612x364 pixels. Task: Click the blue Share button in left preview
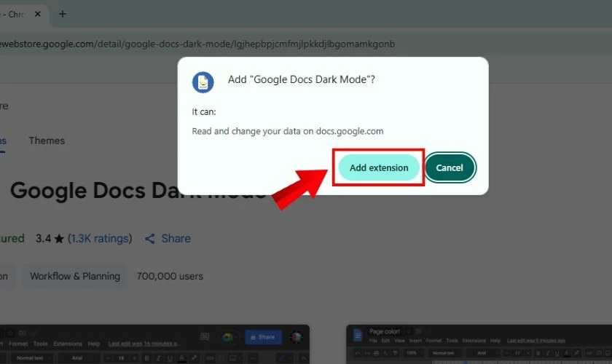tap(263, 337)
